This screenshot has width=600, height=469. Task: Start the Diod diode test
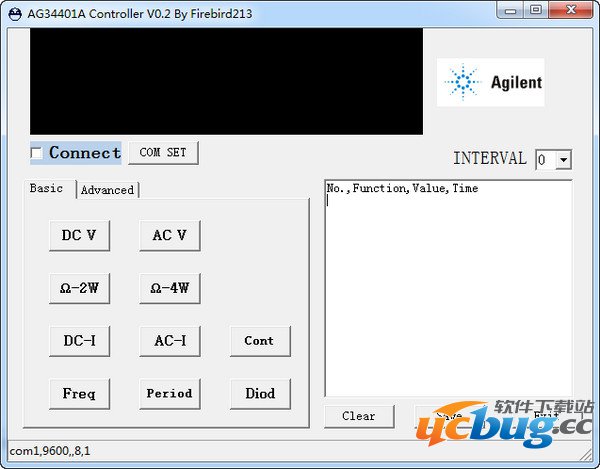tap(260, 394)
